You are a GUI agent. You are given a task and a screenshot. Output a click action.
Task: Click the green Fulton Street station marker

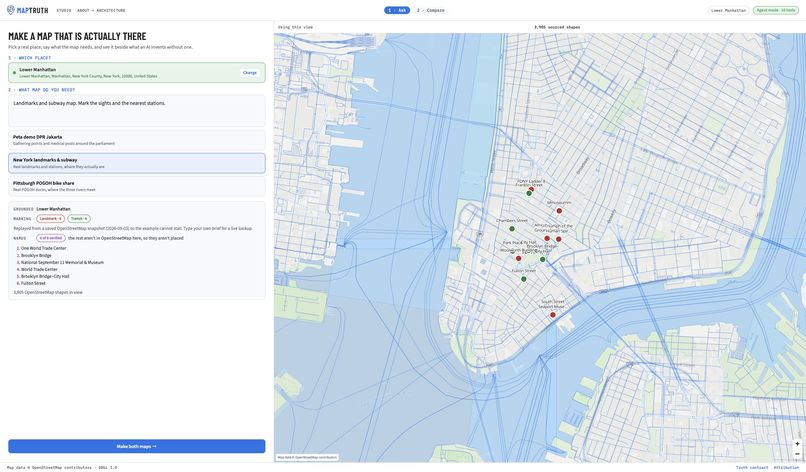pyautogui.click(x=524, y=279)
